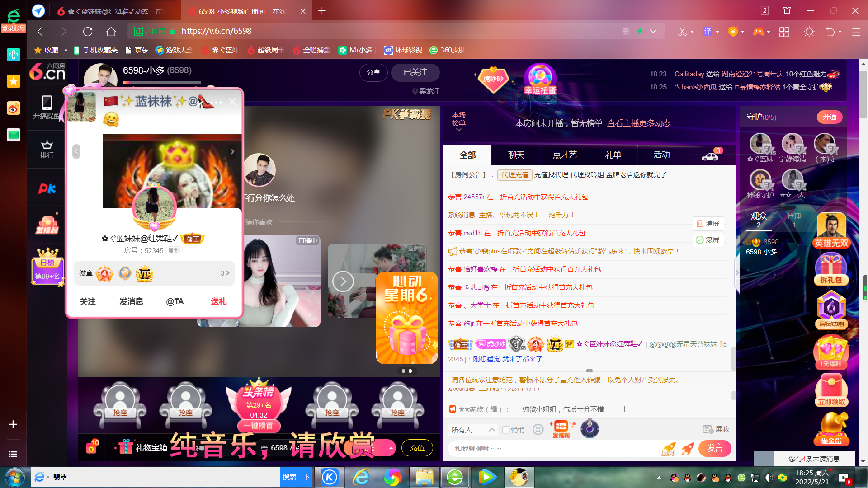
Task: Open the emoji smiley picker in chat
Action: pos(538,429)
